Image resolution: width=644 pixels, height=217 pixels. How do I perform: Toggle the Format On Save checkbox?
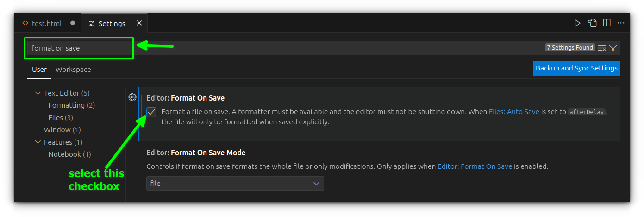tap(151, 112)
